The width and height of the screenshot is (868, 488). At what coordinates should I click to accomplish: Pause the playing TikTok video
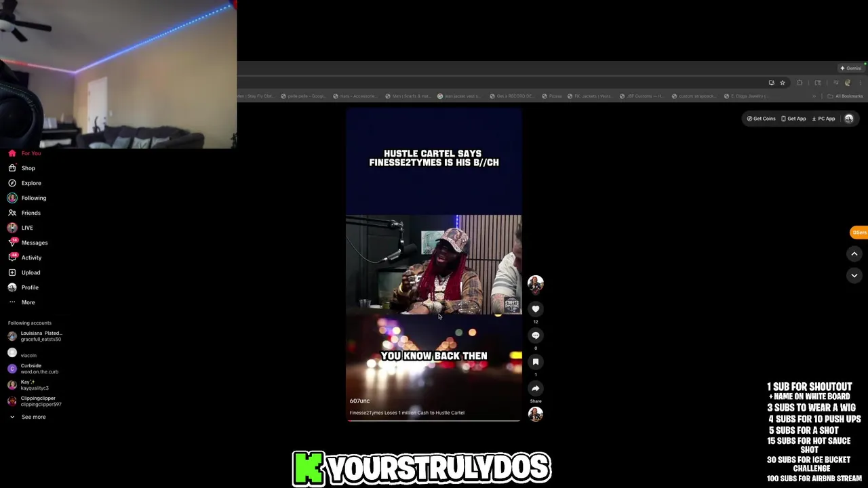tap(434, 264)
